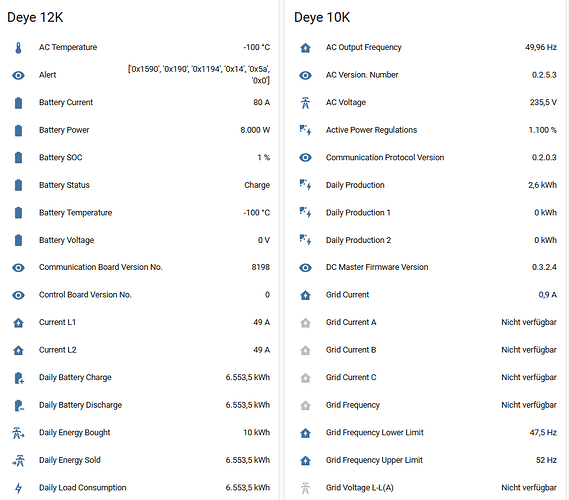Click the tower icon beside AC Voltage
This screenshot has height=500, width=569.
(306, 103)
